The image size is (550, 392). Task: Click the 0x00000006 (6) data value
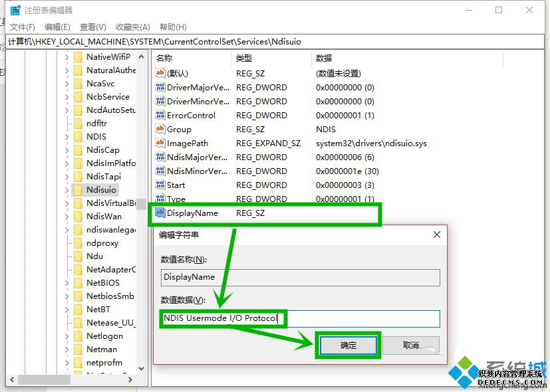pos(344,157)
